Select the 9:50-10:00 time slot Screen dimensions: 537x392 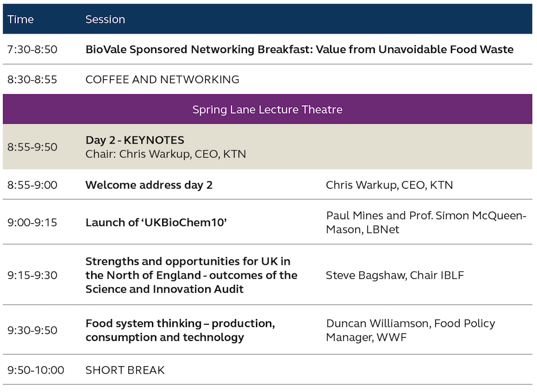pos(35,370)
